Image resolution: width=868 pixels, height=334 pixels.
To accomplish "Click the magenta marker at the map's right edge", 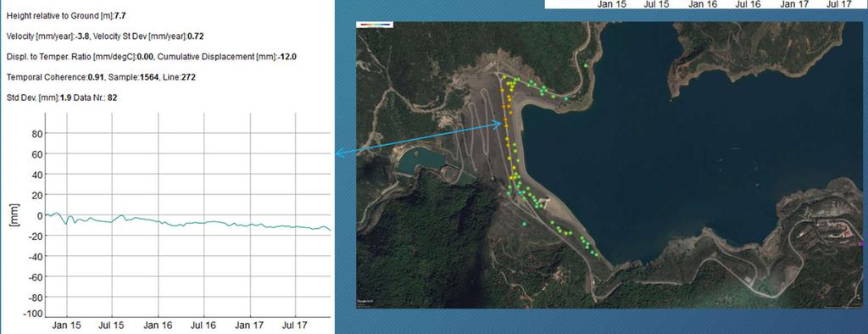I will pos(860,243).
